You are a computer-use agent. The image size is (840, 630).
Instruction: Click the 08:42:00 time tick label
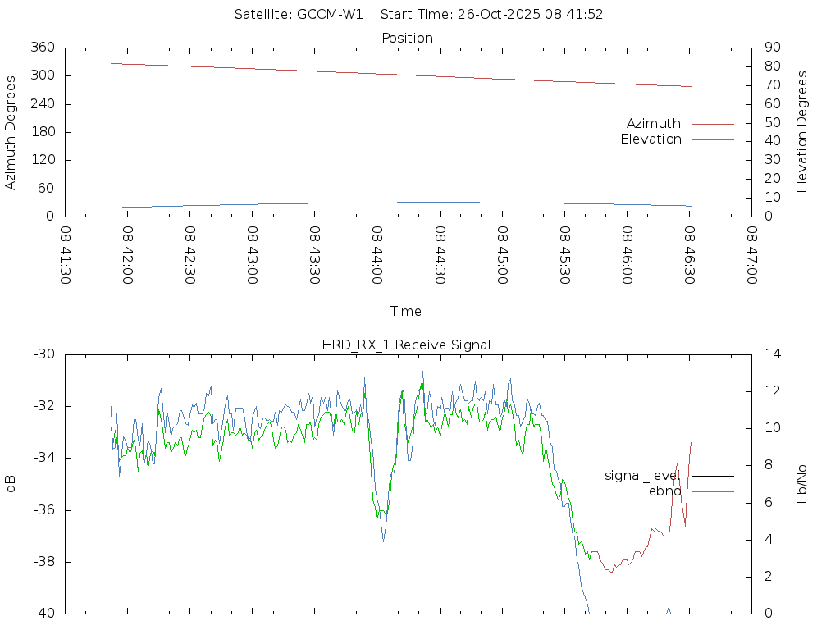[128, 256]
